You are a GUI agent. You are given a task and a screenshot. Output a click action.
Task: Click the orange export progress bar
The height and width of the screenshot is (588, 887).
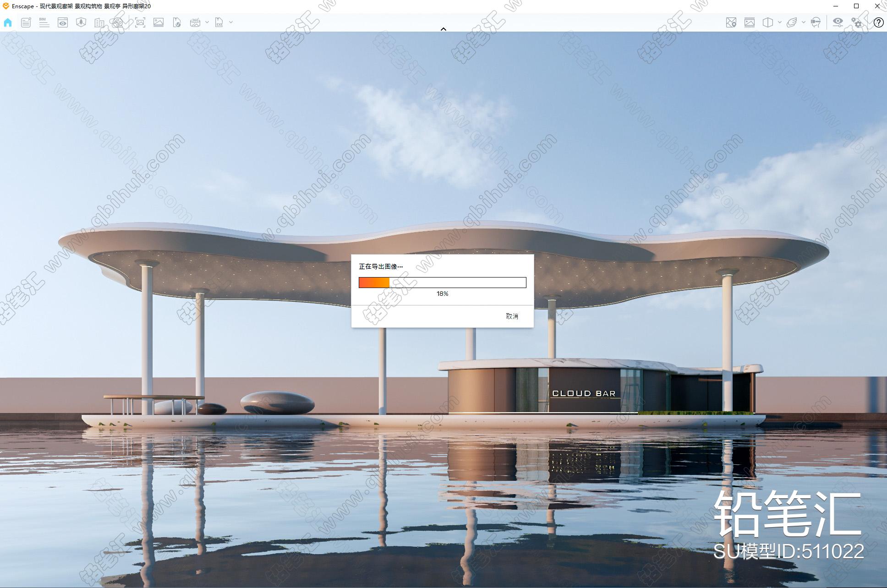442,283
